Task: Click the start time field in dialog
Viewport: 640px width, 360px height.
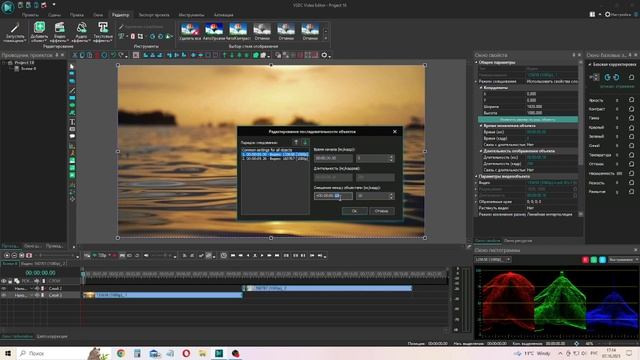Action: [333, 158]
